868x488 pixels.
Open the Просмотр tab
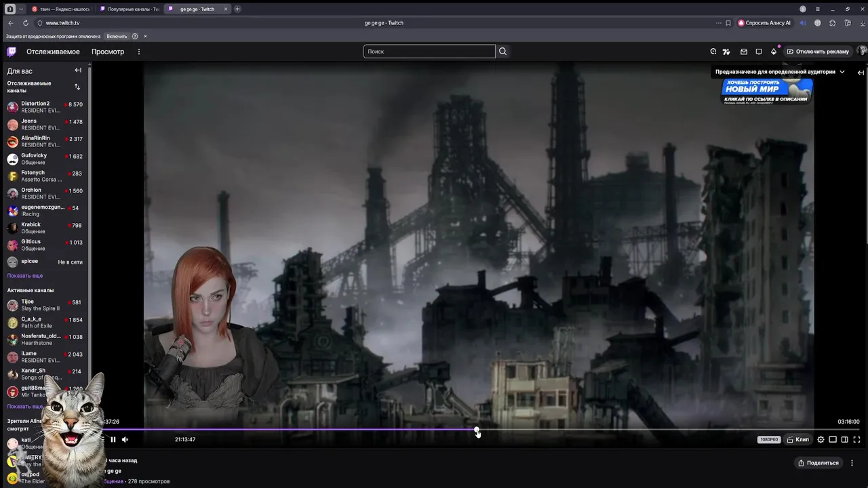tap(108, 52)
